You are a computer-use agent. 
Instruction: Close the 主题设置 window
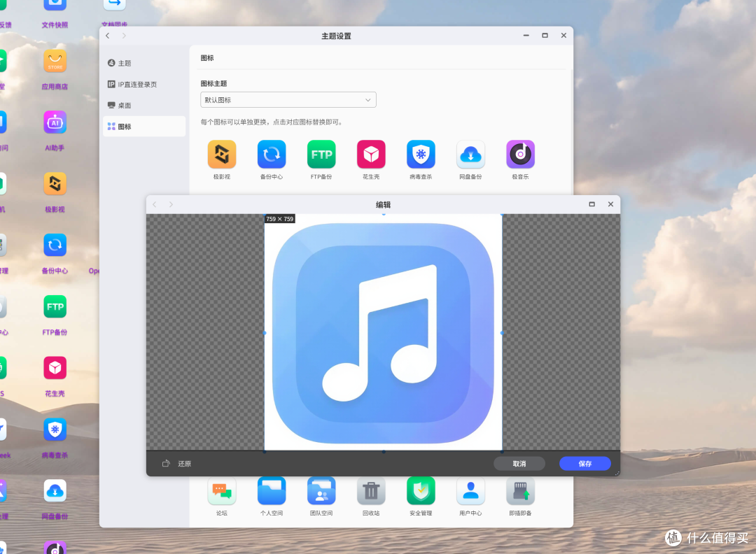563,36
